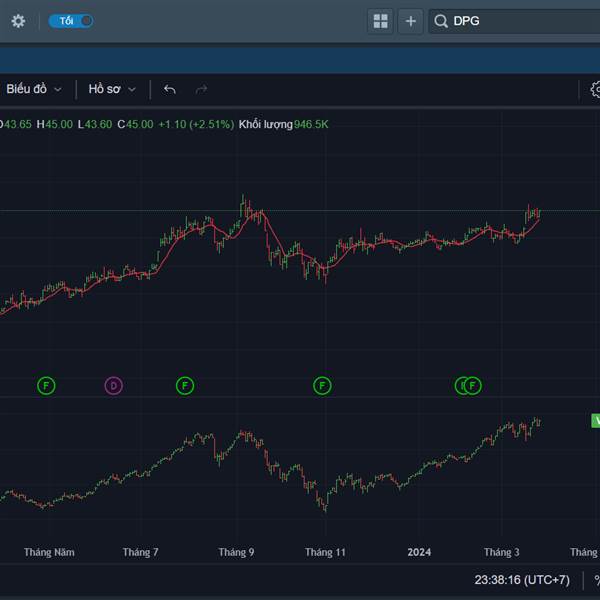Click the Tháng 3 time axis label

502,552
